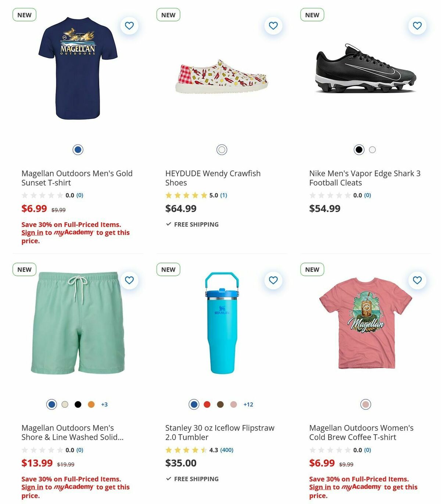Select the red color for the Stanley tumbler

[206, 404]
